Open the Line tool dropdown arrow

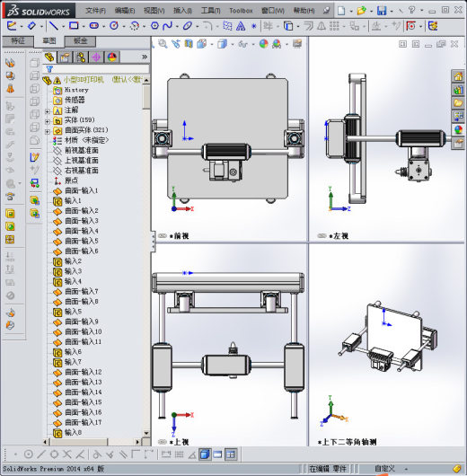coord(64,27)
